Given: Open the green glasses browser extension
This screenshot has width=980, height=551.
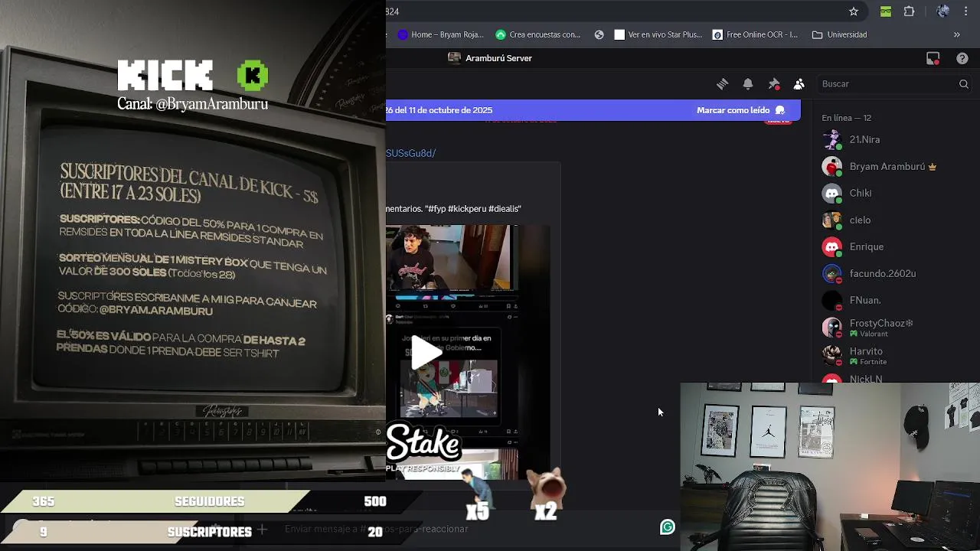Looking at the screenshot, I should click(886, 11).
